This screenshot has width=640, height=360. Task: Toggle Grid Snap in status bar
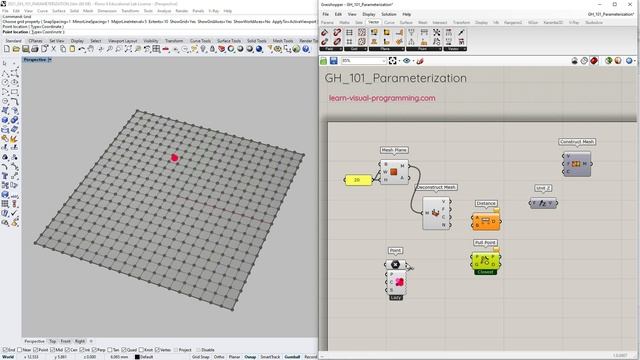pyautogui.click(x=200, y=357)
